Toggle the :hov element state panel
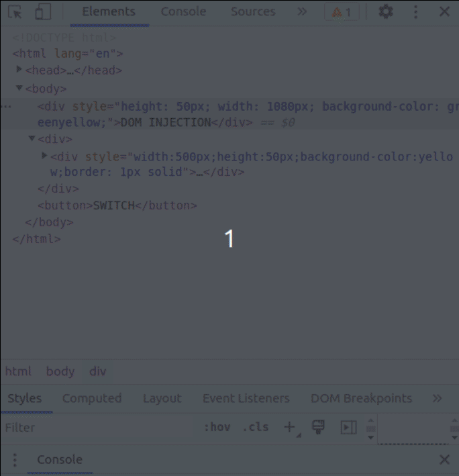 217,427
